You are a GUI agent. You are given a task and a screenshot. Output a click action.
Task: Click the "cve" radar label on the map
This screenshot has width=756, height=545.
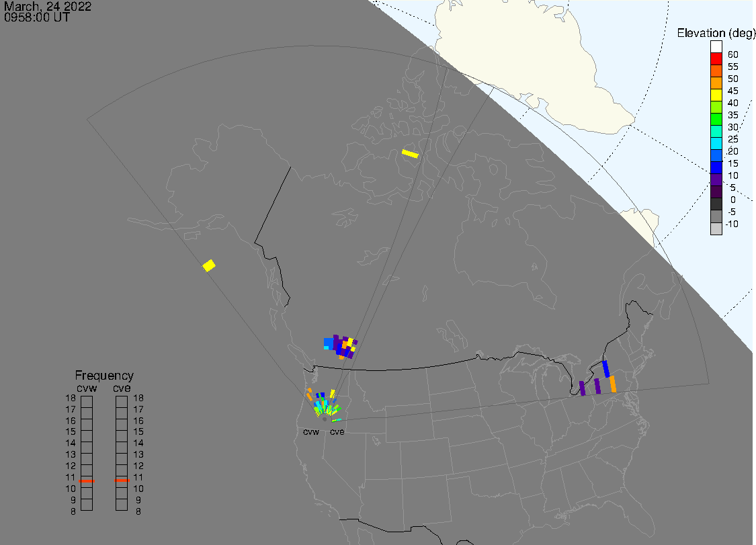click(x=337, y=431)
